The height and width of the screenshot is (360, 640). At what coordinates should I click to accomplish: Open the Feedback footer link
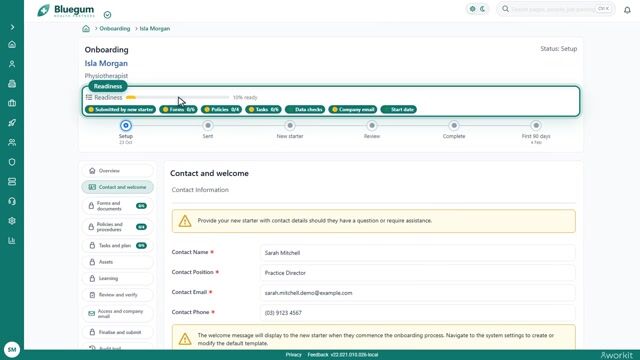click(318, 355)
